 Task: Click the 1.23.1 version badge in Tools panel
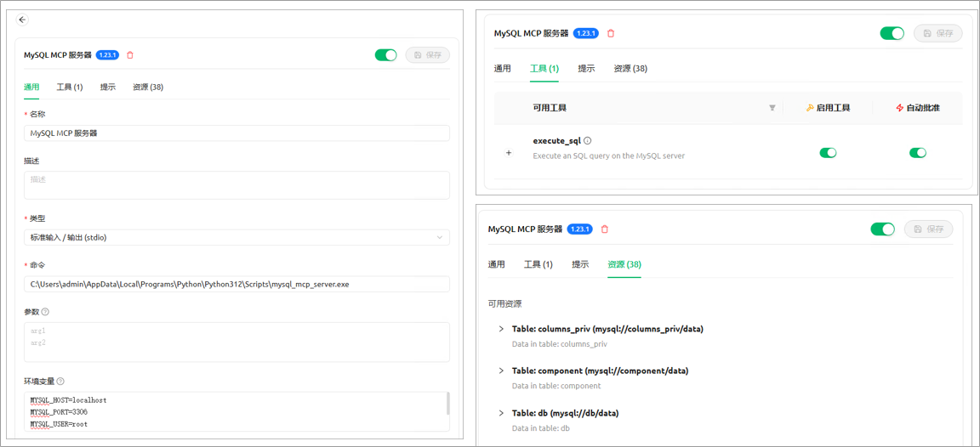point(586,33)
